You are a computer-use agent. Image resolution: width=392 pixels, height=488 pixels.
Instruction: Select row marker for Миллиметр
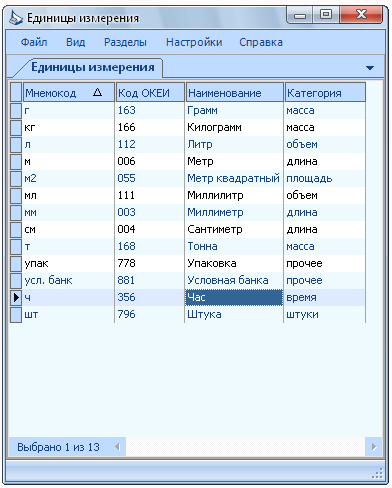tap(16, 212)
